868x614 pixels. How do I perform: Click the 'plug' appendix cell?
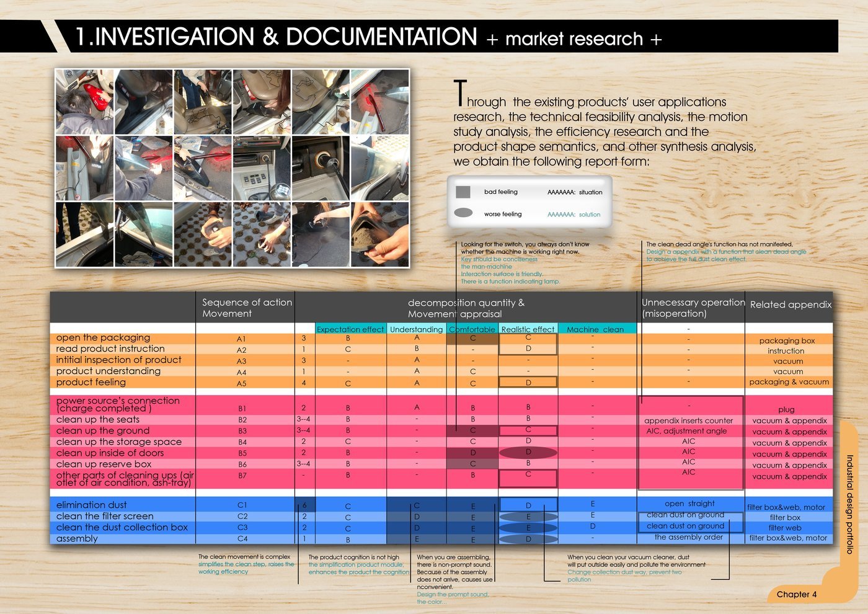point(786,409)
